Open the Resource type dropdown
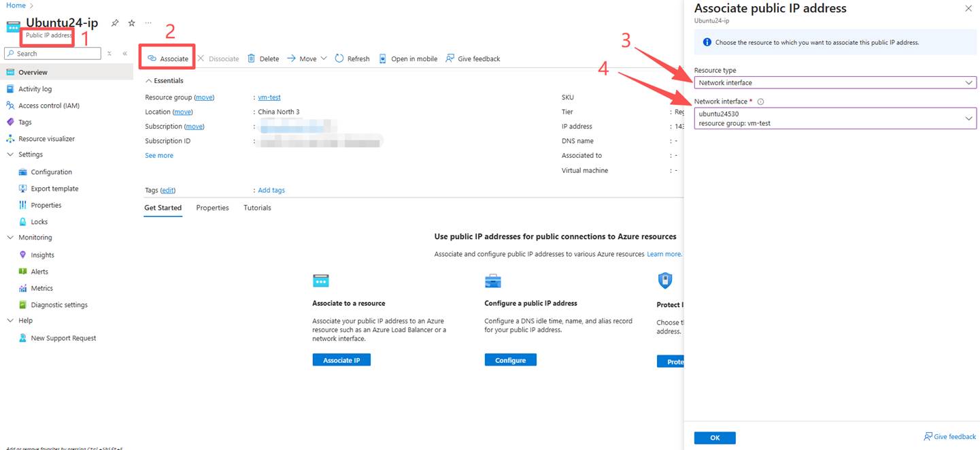The image size is (980, 450). click(834, 82)
